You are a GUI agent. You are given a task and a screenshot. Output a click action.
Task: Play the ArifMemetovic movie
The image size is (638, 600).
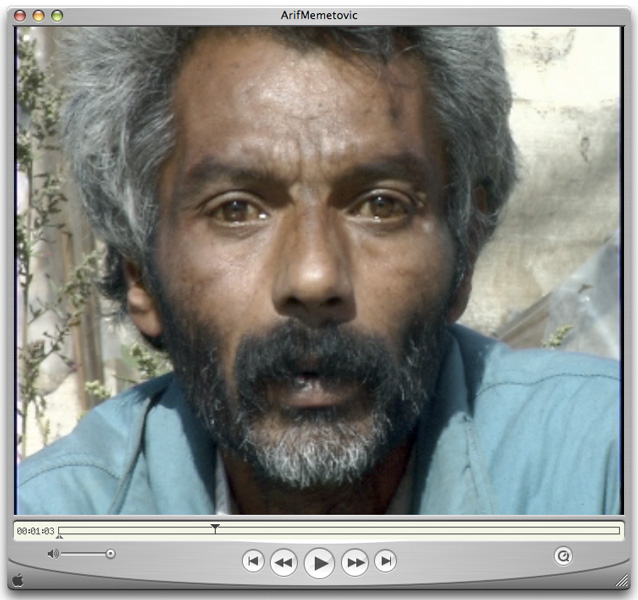[x=319, y=563]
